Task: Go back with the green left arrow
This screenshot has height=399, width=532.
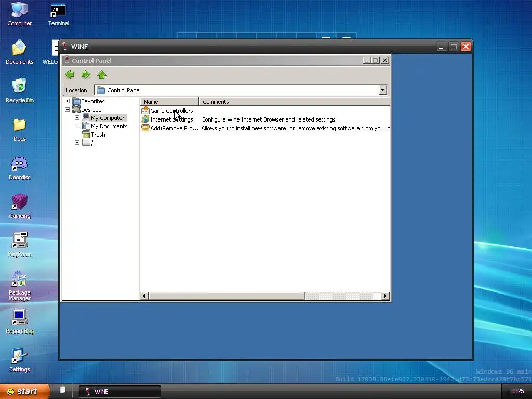Action: 70,75
